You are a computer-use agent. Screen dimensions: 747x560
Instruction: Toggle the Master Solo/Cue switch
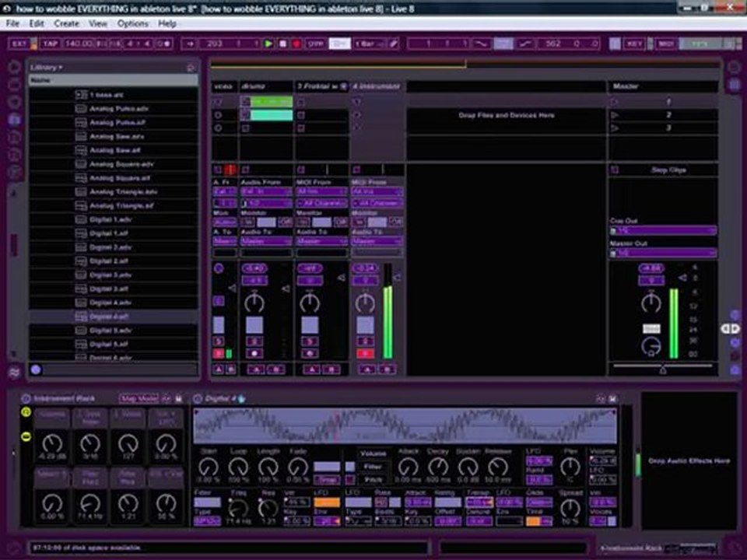(x=651, y=328)
